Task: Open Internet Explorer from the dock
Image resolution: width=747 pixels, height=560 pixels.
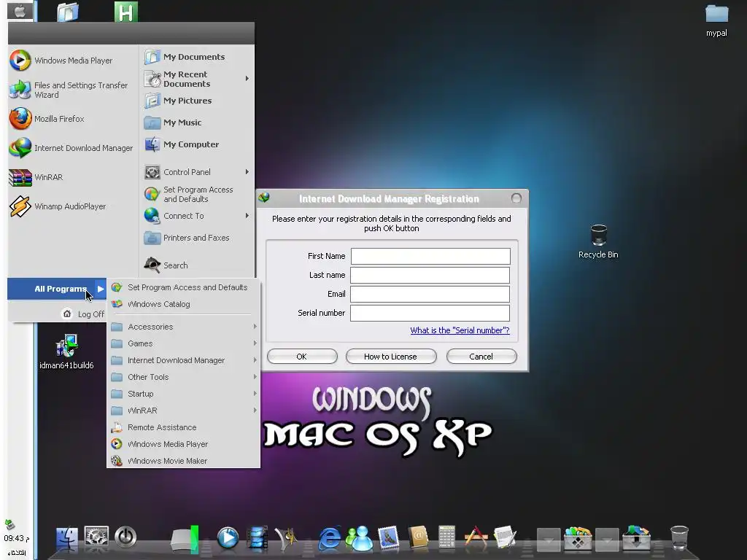Action: (330, 539)
